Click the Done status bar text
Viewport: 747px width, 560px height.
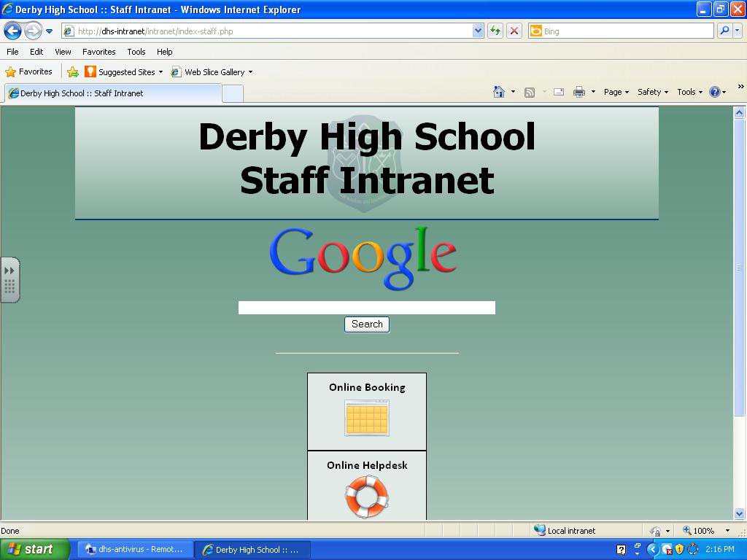(10, 531)
